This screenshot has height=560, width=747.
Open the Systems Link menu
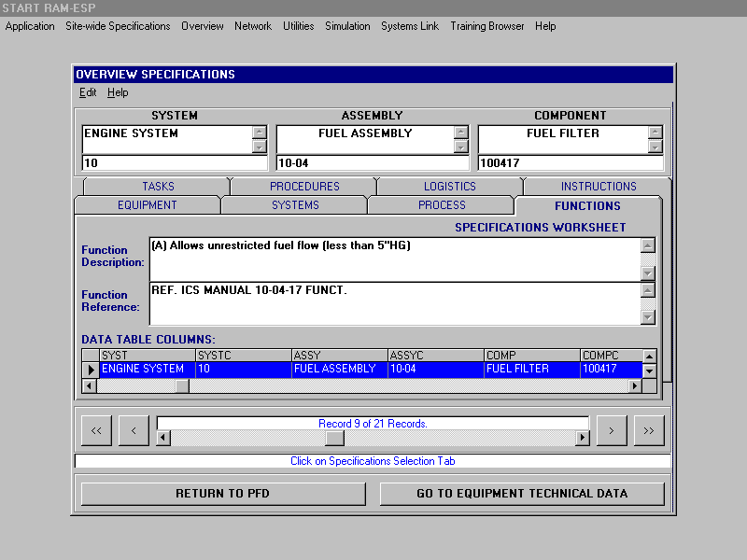(410, 26)
